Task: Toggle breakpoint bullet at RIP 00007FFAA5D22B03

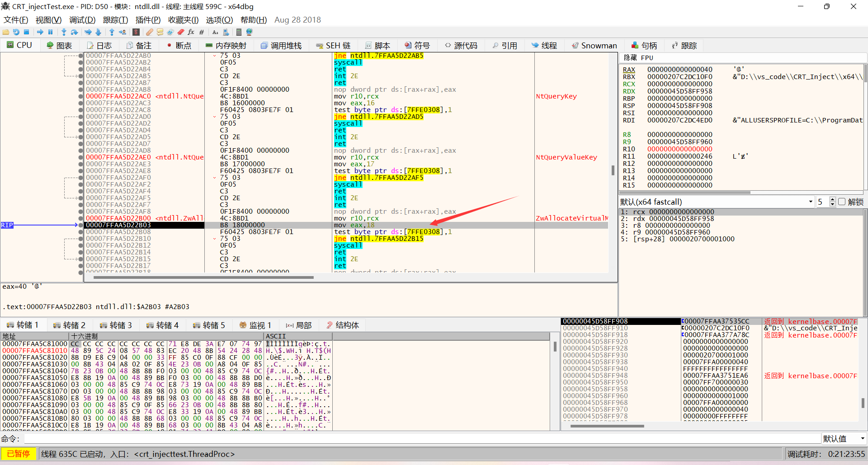Action: [81, 225]
